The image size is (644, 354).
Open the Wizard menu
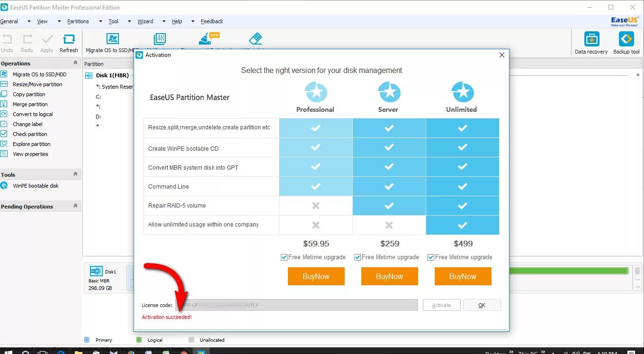(x=145, y=21)
